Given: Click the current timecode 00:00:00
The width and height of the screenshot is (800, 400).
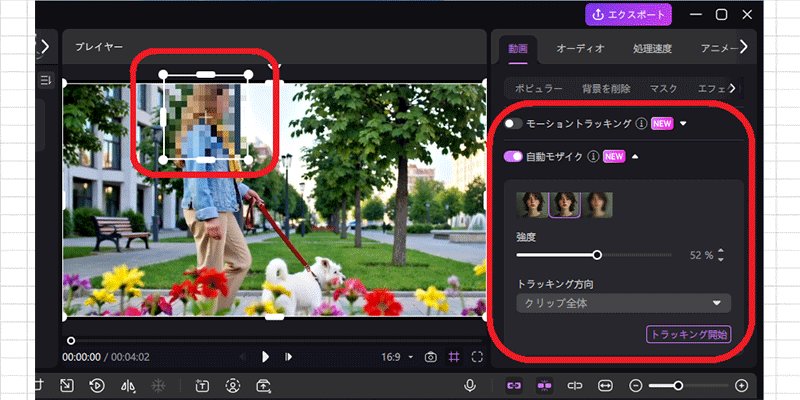Looking at the screenshot, I should click(x=82, y=357).
